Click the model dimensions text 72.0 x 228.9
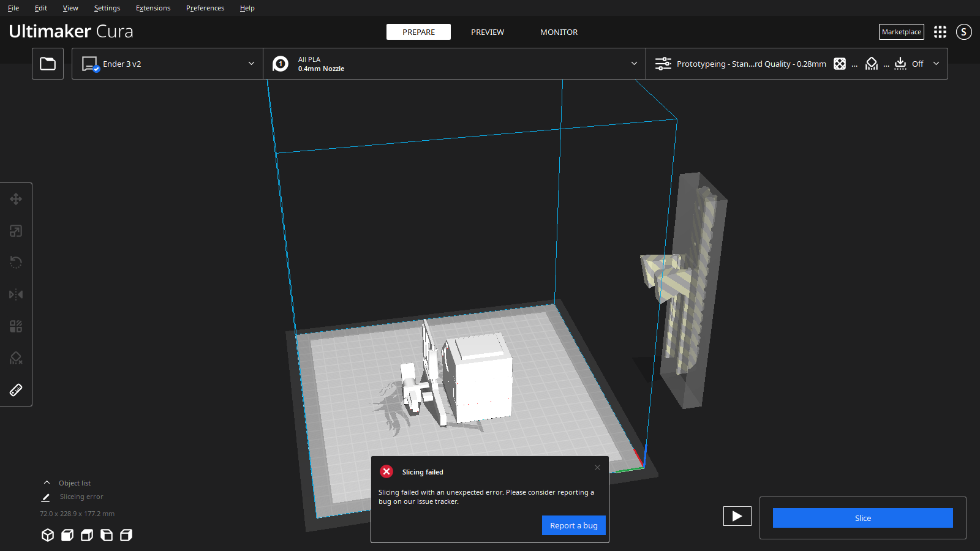The image size is (980, 551). [77, 514]
